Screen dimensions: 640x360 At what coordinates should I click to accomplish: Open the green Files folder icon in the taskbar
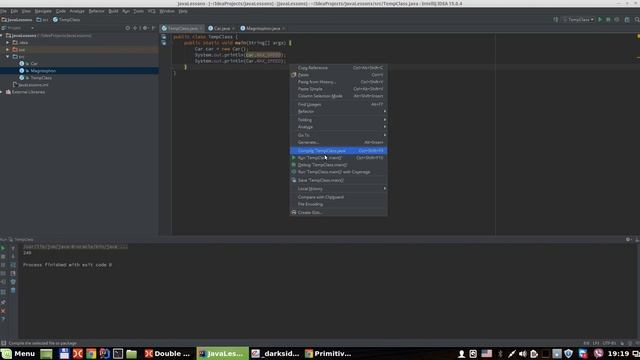(131, 353)
